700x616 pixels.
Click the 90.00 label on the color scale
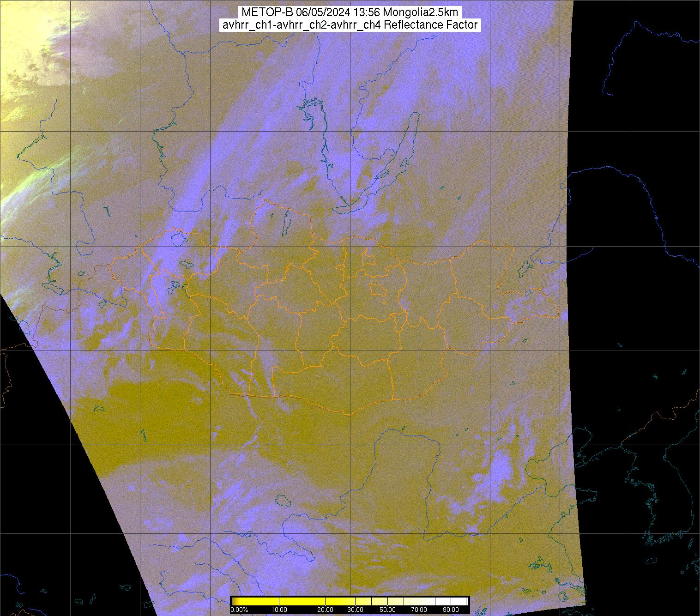click(x=451, y=610)
